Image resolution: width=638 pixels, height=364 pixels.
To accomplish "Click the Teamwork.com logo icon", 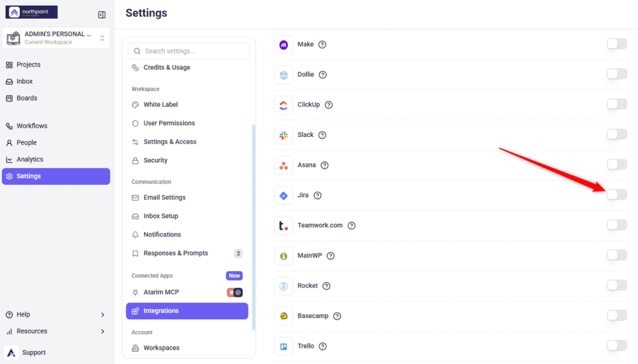I will click(x=283, y=225).
